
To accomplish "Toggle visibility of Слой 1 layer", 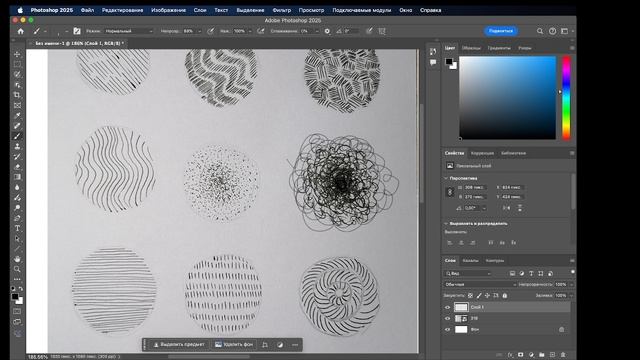I will coord(447,307).
